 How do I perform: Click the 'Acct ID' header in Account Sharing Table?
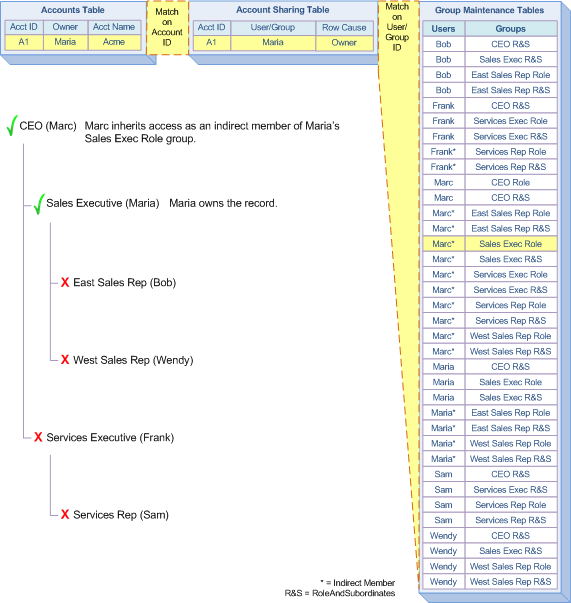(211, 27)
